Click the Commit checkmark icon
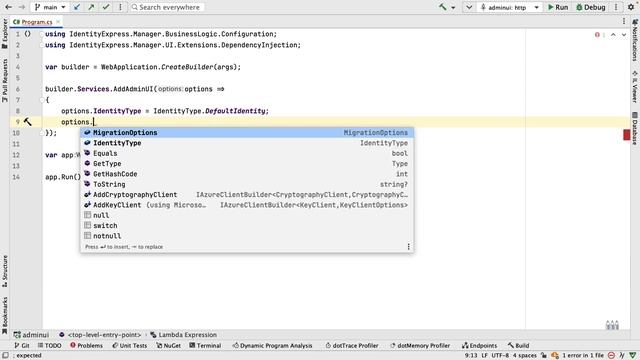Image resolution: width=640 pixels, height=360 pixels. pos(106,7)
